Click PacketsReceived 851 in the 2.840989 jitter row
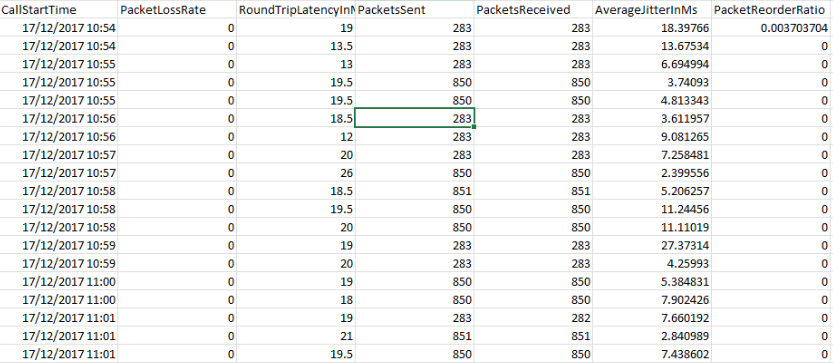The width and height of the screenshot is (833, 363). pyautogui.click(x=533, y=335)
